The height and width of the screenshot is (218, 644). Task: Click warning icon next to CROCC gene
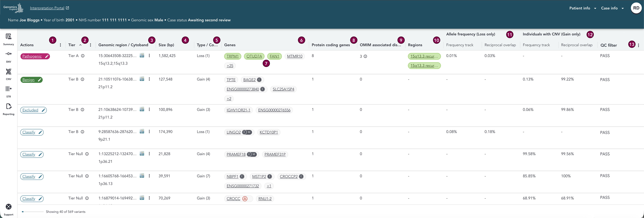[x=245, y=199]
